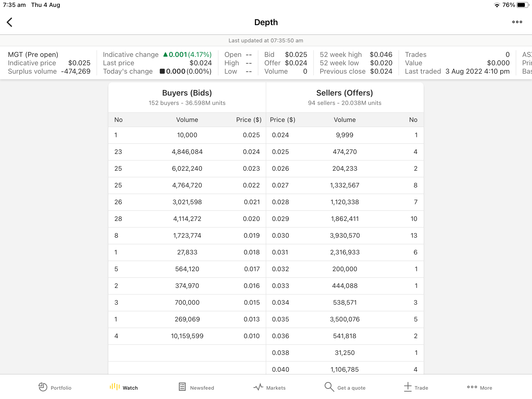Viewport: 532px width, 399px height.
Task: Tap the Trade label
Action: pyautogui.click(x=421, y=388)
